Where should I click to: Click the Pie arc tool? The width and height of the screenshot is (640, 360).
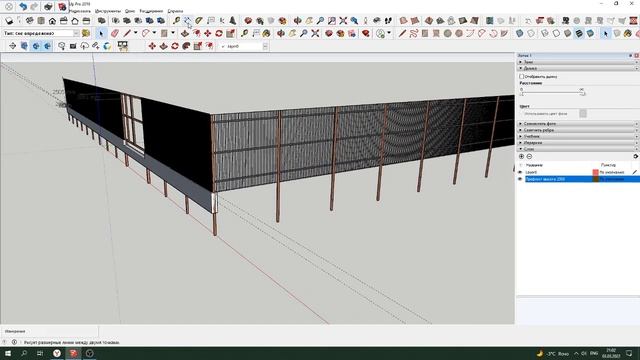pos(504,33)
